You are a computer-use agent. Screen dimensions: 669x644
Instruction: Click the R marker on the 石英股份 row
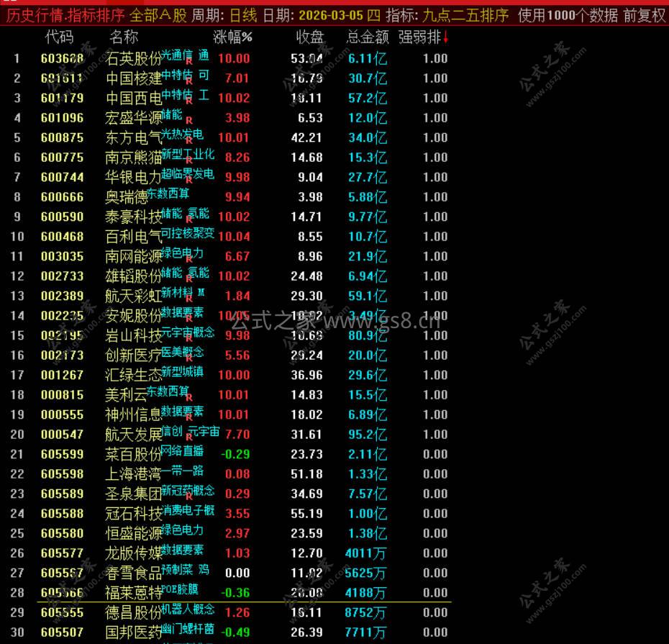click(x=189, y=61)
